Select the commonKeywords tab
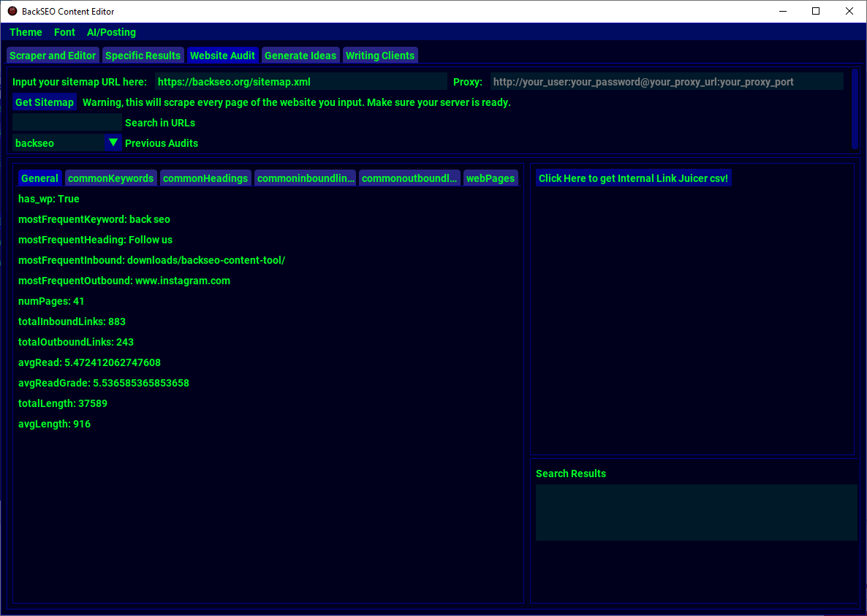 pos(110,178)
